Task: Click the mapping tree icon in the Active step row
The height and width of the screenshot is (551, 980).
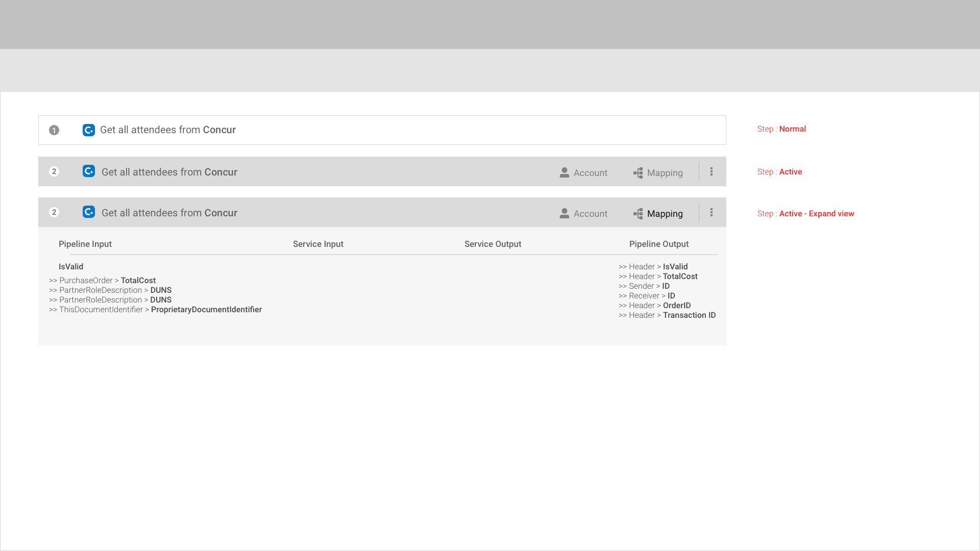Action: click(638, 173)
